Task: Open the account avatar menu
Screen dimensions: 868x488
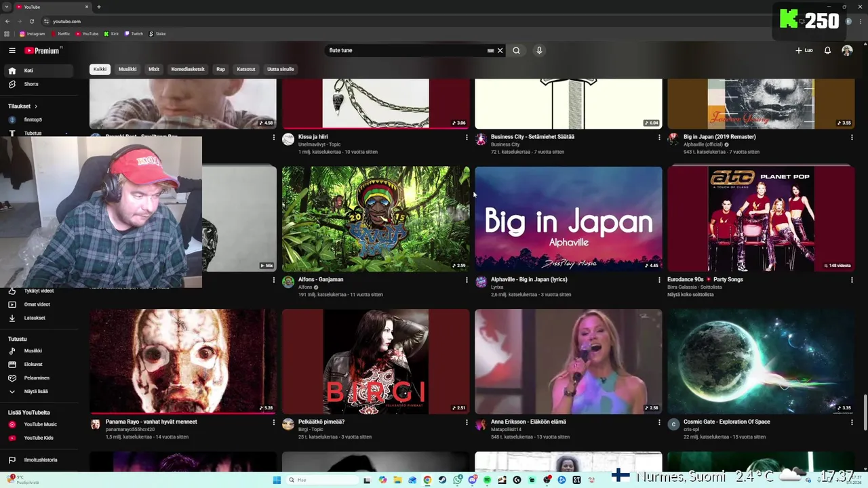Action: pos(847,50)
